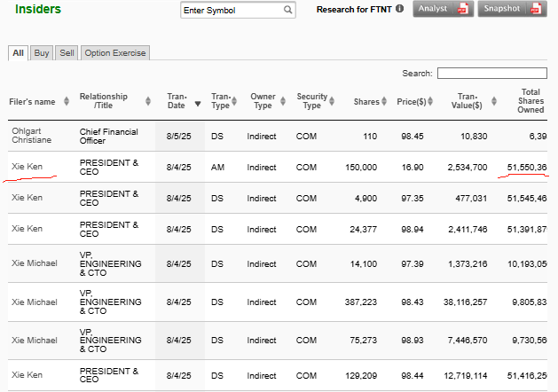This screenshot has height=392, width=558.
Task: Click the 98.94 price cell
Action: pos(413,229)
